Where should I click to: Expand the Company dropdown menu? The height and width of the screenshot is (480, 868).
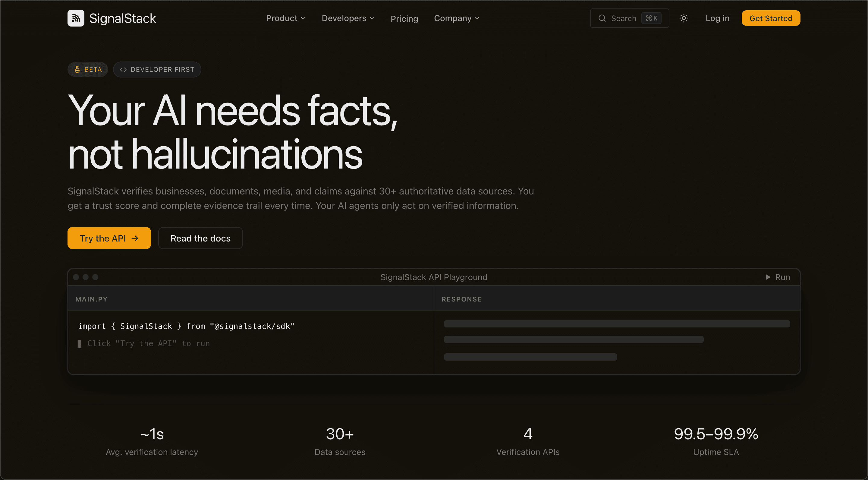coord(457,18)
